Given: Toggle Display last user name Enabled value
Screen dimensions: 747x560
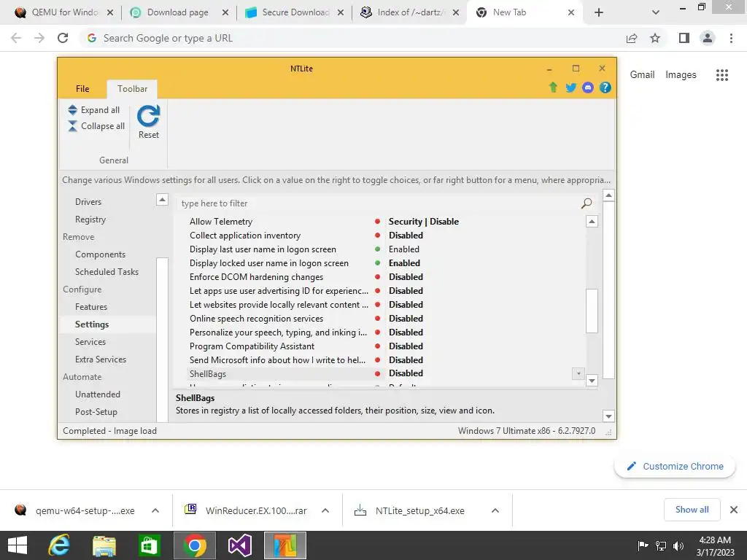Looking at the screenshot, I should [x=404, y=249].
